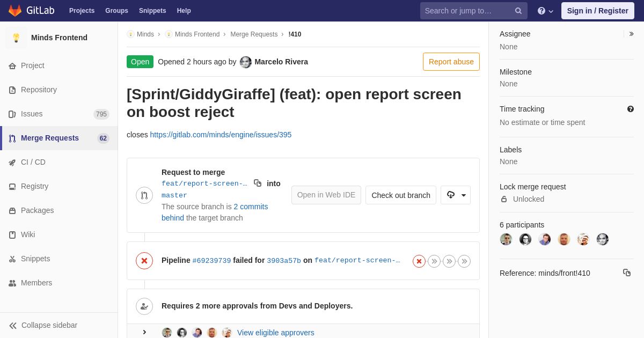
Task: Copy the source branch name
Action: (x=258, y=183)
